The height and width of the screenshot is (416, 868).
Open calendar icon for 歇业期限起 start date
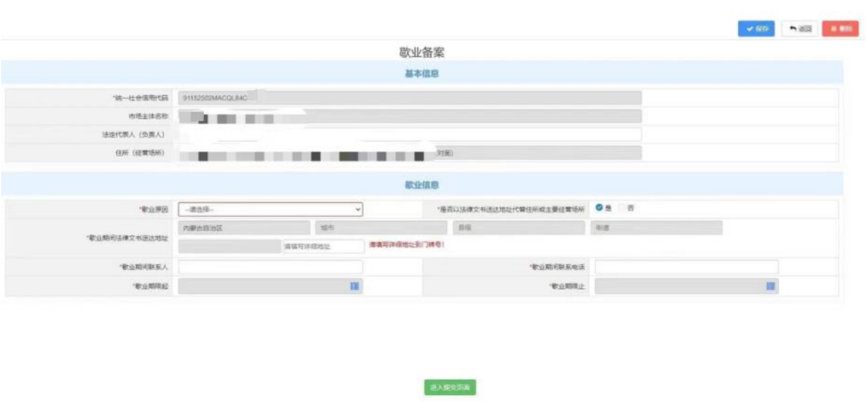pos(354,286)
